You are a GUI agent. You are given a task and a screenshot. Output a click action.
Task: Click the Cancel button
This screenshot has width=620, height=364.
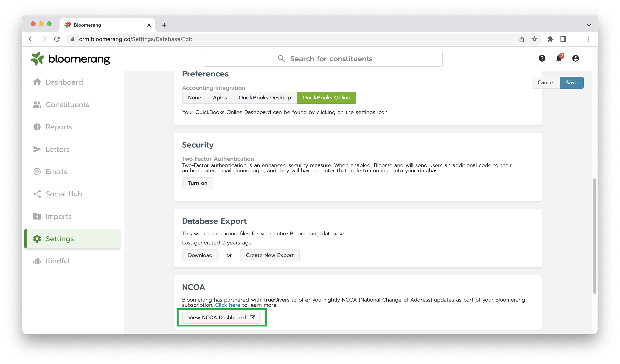(546, 83)
